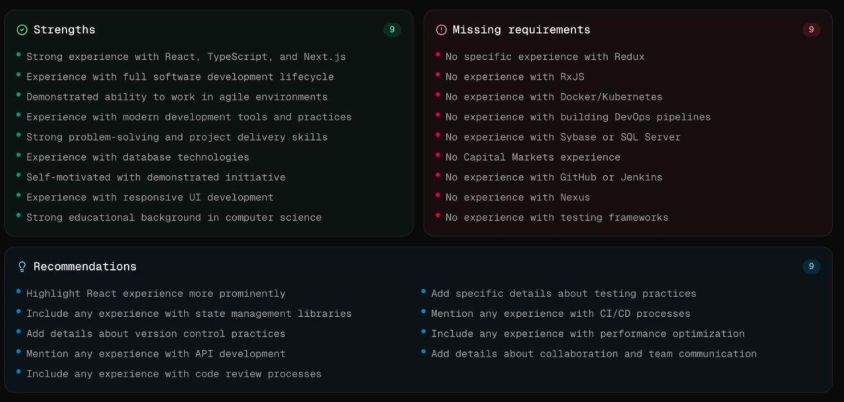Click 'No experience with RxJS'
The height and width of the screenshot is (402, 844).
pyautogui.click(x=515, y=77)
